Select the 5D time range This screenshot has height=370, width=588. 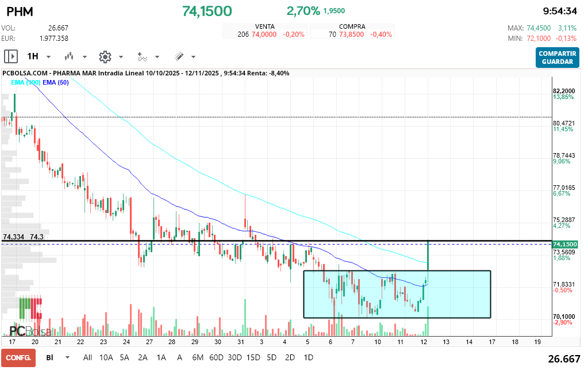271,357
